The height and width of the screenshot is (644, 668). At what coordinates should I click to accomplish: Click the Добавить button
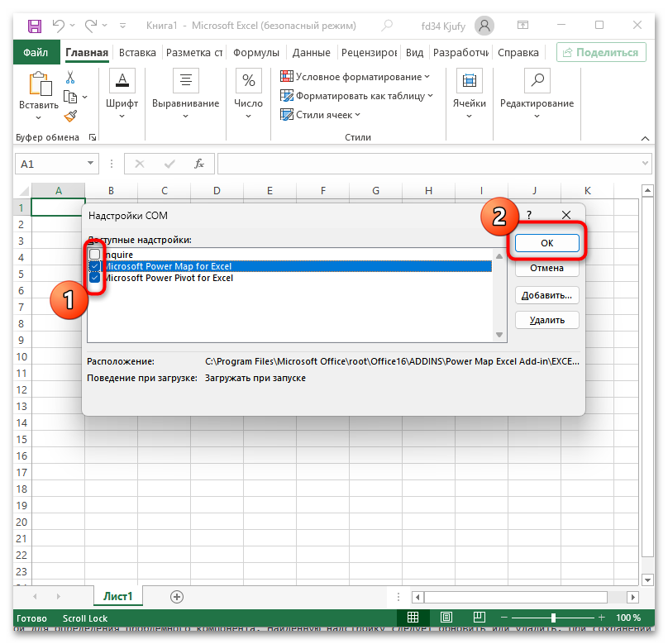[546, 295]
